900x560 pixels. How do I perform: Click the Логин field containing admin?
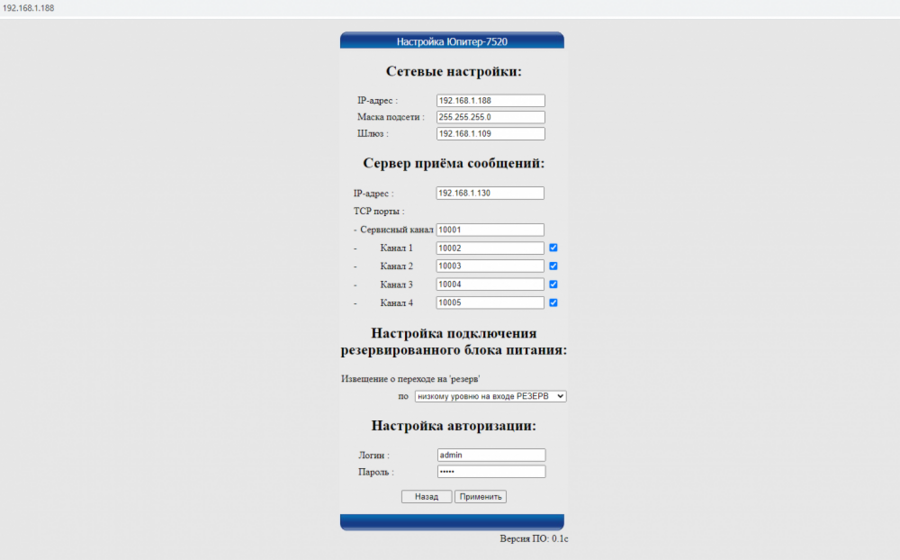(491, 455)
